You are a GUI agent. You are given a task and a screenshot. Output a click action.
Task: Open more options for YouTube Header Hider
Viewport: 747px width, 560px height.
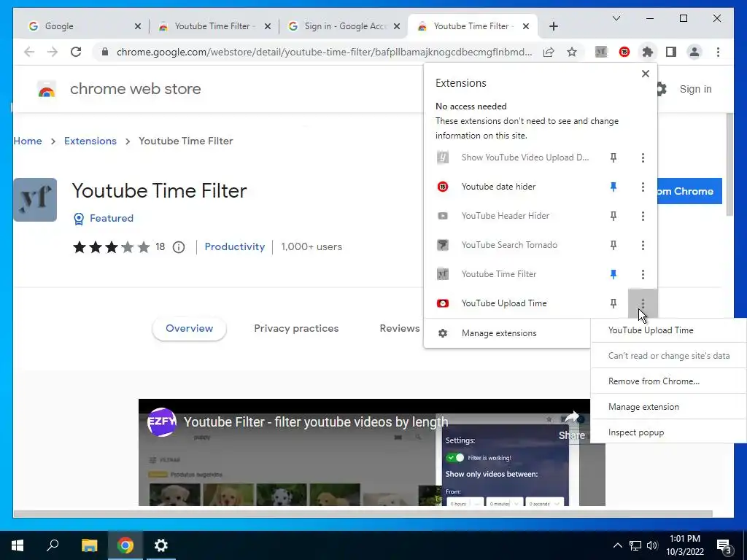[643, 216]
